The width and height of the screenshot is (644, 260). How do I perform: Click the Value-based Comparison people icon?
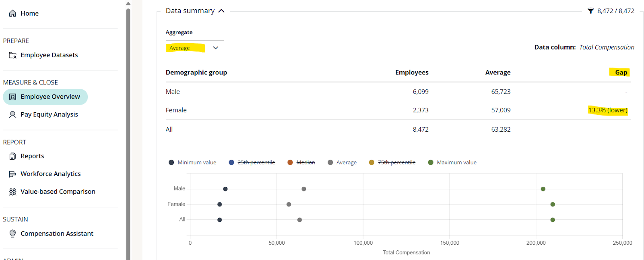pyautogui.click(x=13, y=192)
